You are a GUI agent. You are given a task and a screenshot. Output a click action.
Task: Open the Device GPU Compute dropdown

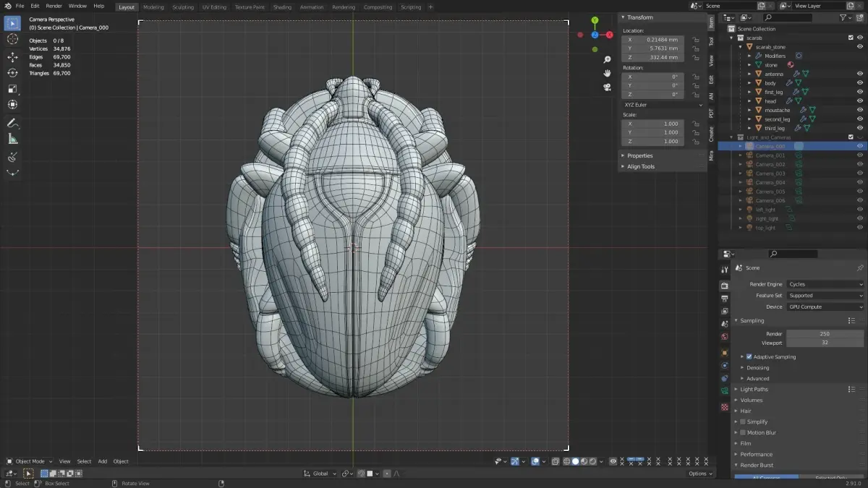tap(825, 307)
